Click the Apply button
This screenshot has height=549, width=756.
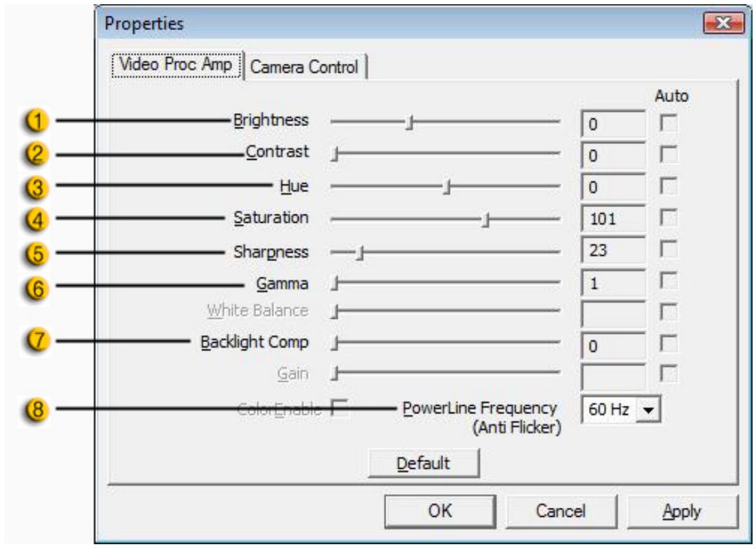[x=682, y=511]
